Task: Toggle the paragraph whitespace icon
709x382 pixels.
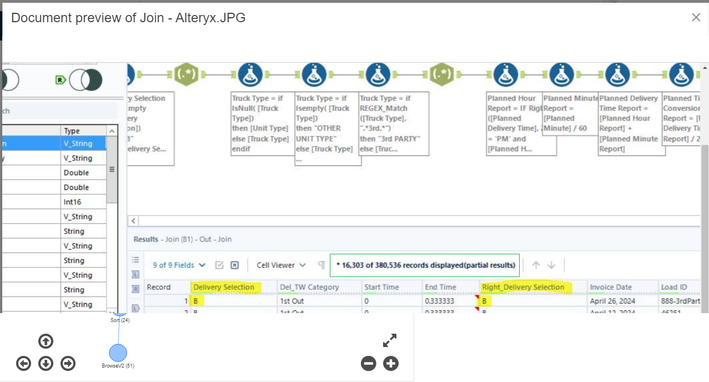Action: point(321,265)
